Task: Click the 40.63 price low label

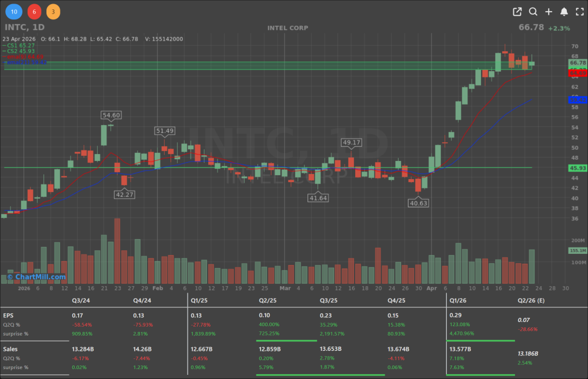Action: (x=418, y=203)
